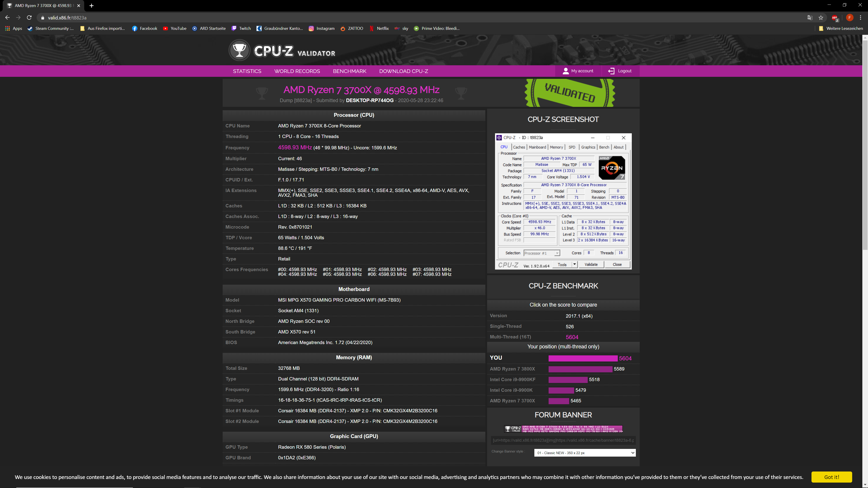Select the Intel Core i9-9900K comparison row
Screen dimensions: 868x488
click(563, 390)
